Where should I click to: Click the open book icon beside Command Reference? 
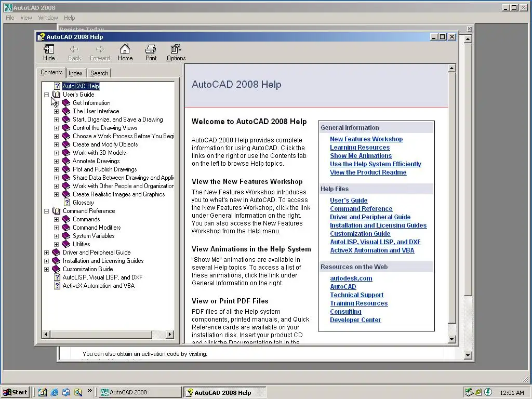[x=56, y=211]
